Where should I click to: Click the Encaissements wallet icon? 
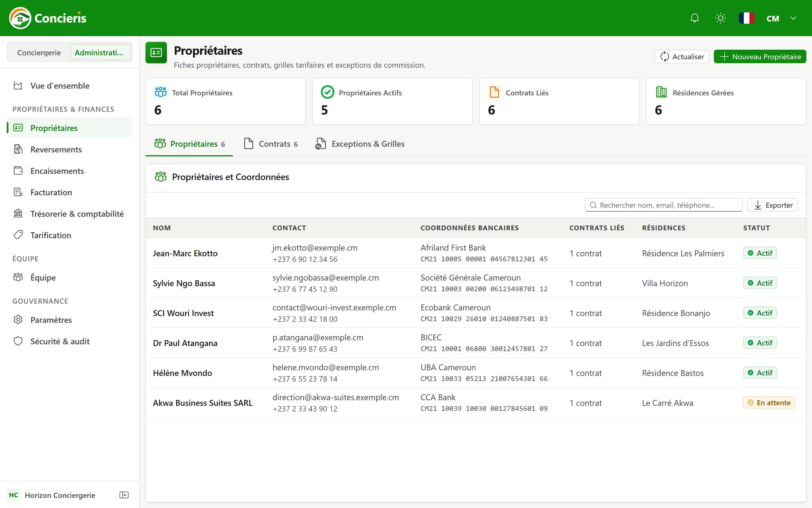coord(18,171)
